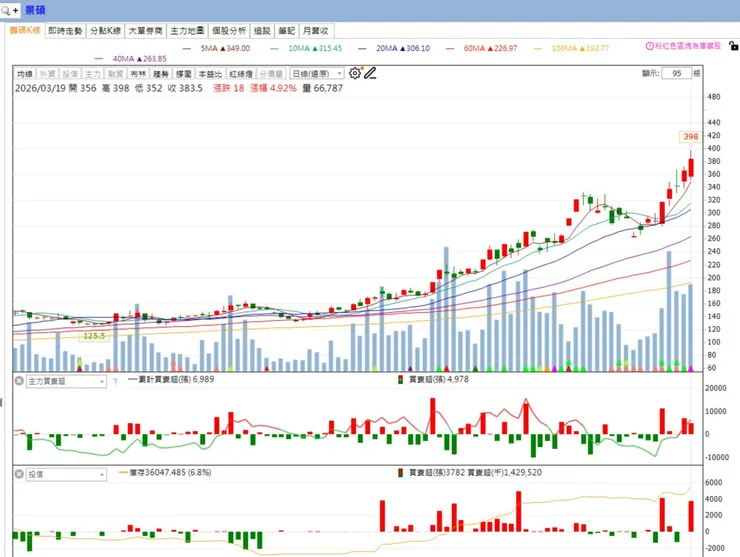Click the unlock padlock icon

pyautogui.click(x=733, y=46)
